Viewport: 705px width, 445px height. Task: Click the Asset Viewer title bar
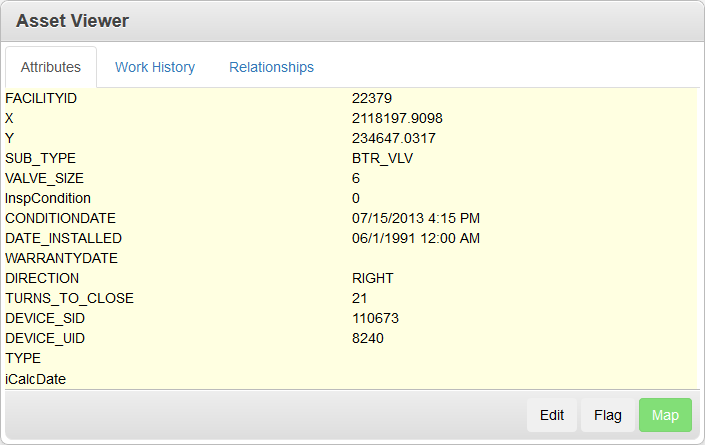[352, 20]
